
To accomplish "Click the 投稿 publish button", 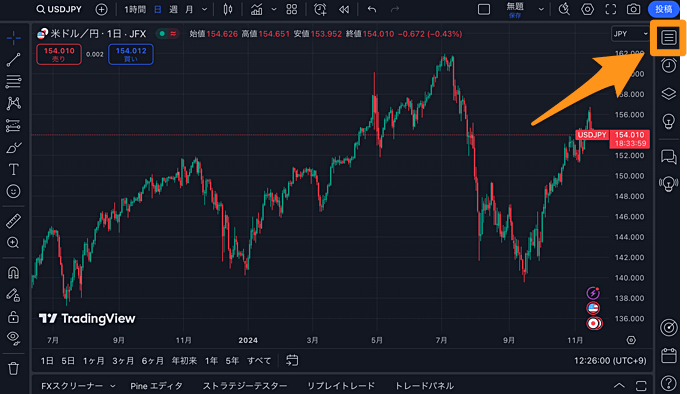I will tap(663, 9).
